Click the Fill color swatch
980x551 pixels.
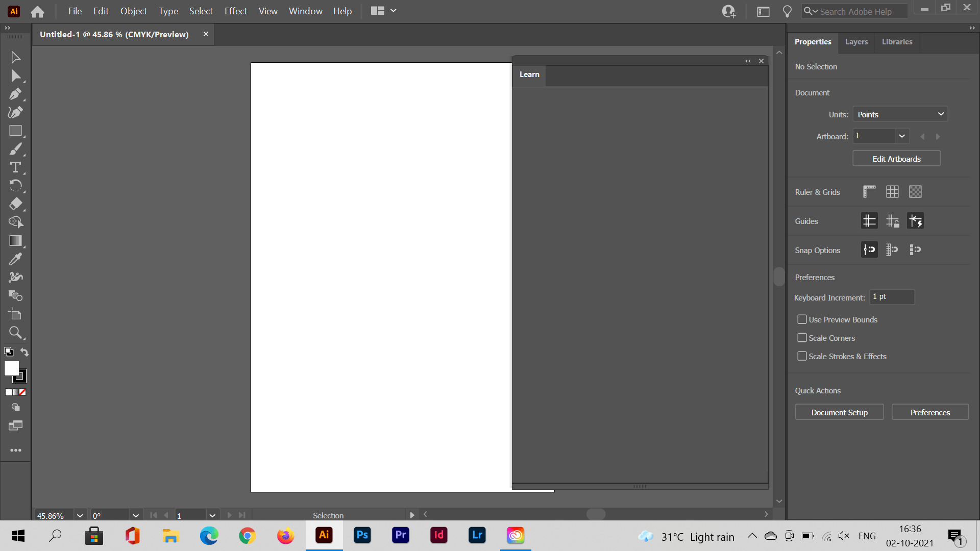(x=12, y=369)
